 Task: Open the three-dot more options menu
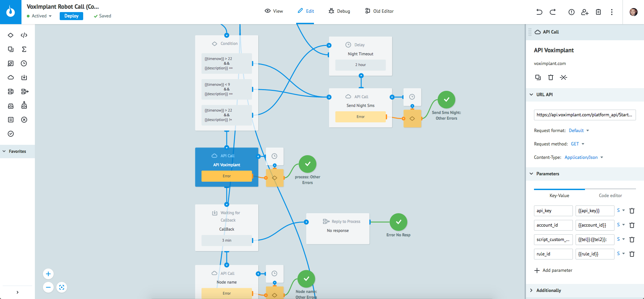(x=611, y=12)
